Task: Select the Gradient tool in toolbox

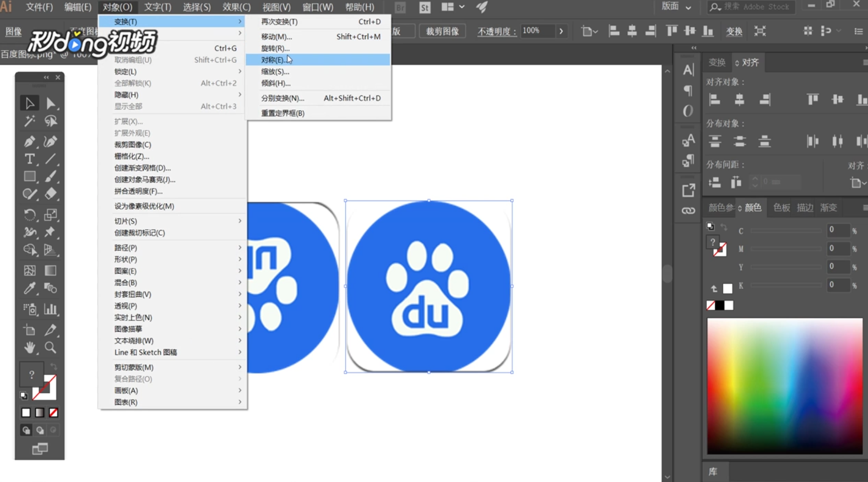Action: tap(51, 270)
